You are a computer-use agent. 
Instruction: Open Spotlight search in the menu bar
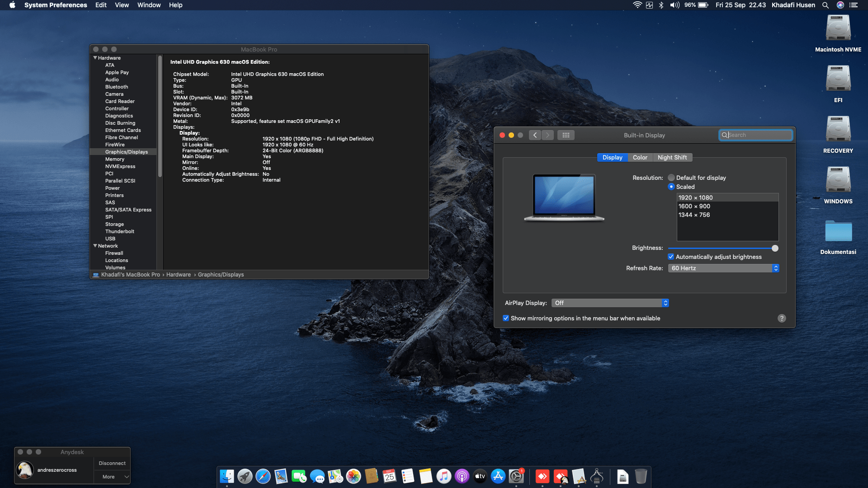(826, 5)
